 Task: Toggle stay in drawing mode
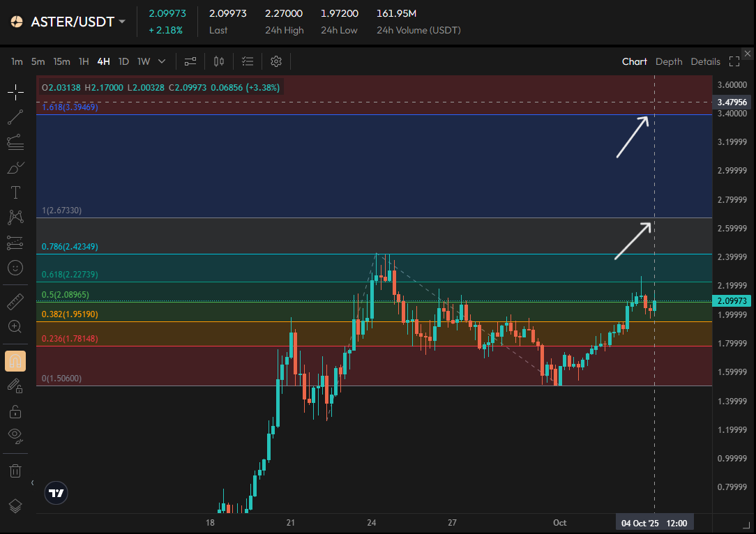coord(15,386)
